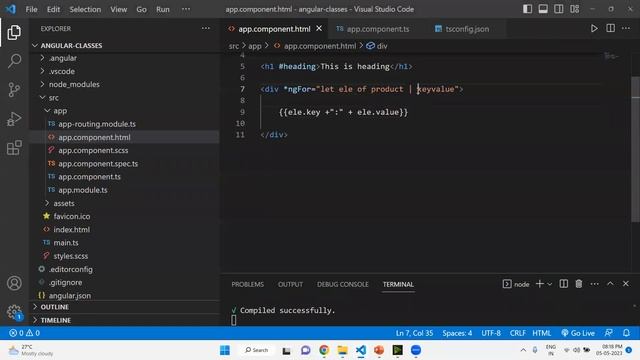The image size is (640, 360).
Task: Switch to the PROBLEMS panel tab
Action: [x=247, y=284]
